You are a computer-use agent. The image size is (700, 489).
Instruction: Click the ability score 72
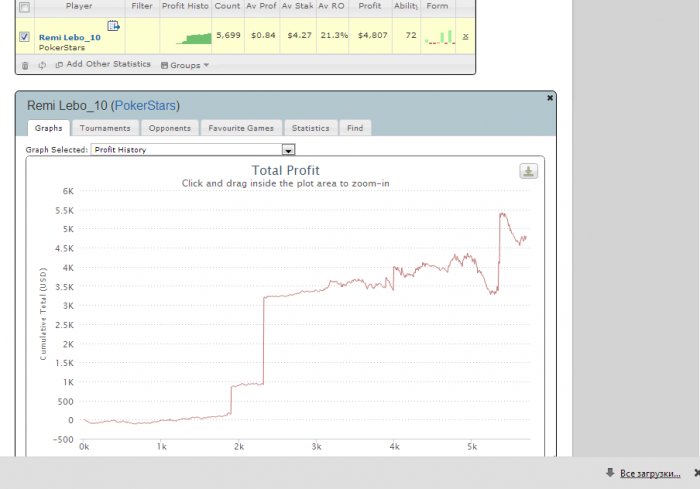coord(411,35)
